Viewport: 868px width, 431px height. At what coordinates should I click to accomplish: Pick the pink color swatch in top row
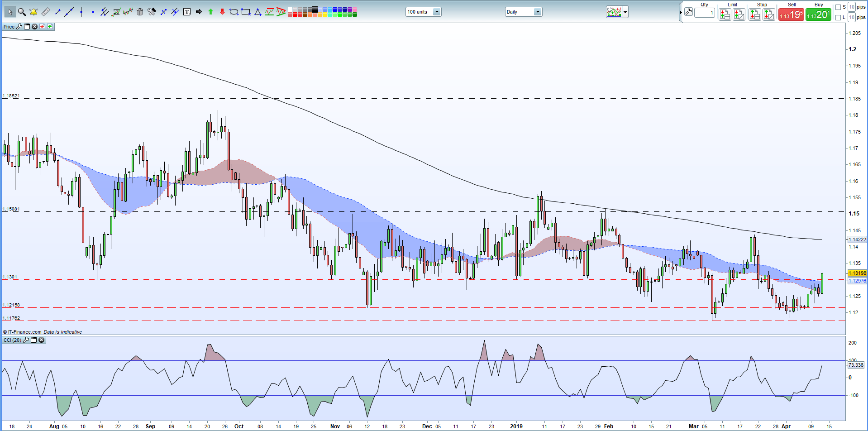(x=355, y=9)
